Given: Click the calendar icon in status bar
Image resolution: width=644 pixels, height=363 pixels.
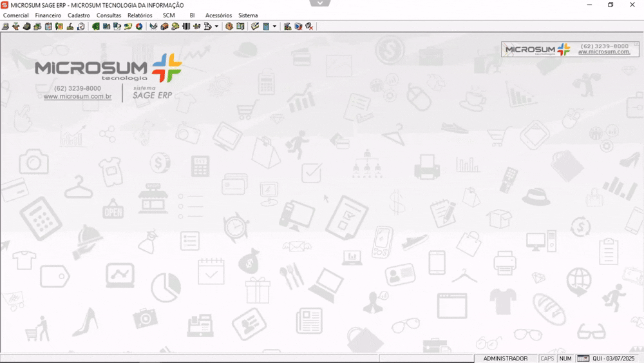Looking at the screenshot, I should pyautogui.click(x=583, y=358).
